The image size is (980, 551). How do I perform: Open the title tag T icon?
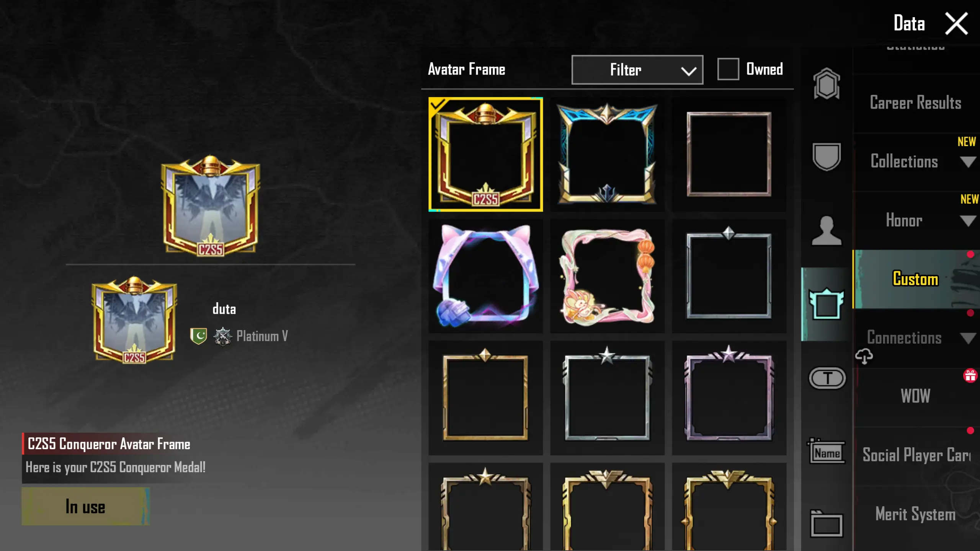[827, 378]
